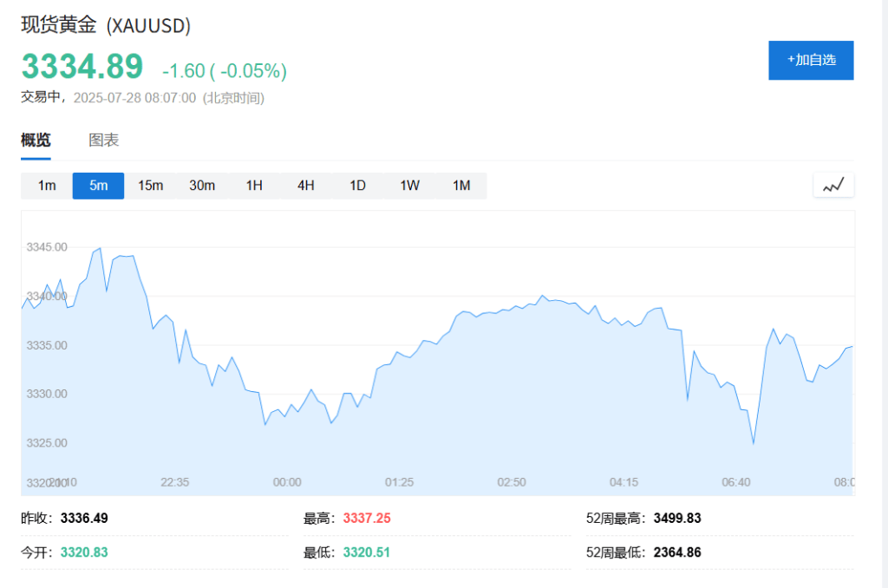Click the 04:15 time axis label
The image size is (888, 588).
tap(624, 482)
